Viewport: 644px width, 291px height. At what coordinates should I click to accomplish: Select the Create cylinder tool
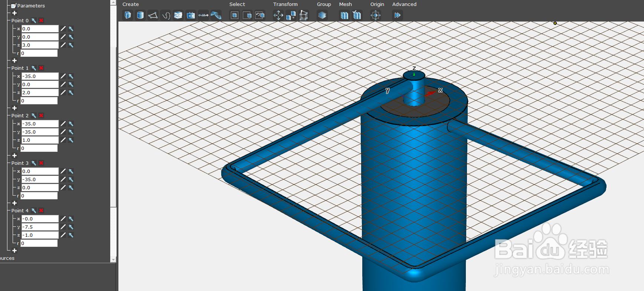tap(140, 15)
